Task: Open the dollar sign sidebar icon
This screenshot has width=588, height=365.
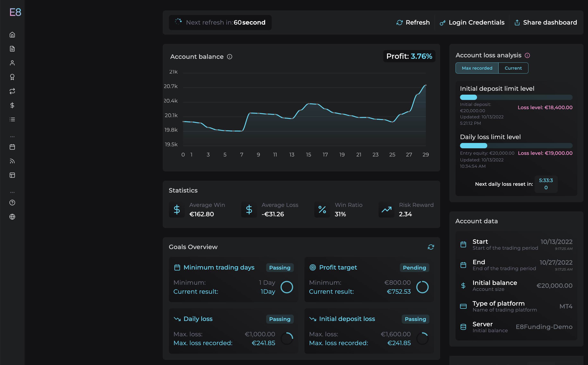Action: click(12, 105)
